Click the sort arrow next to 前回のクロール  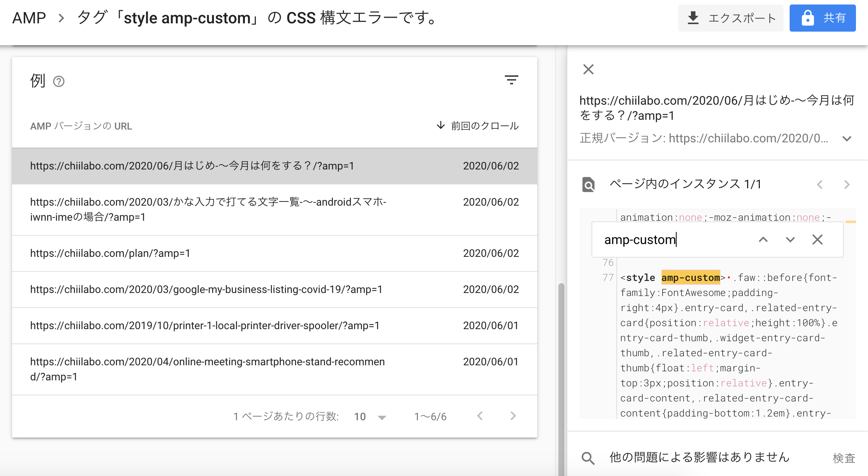tap(440, 126)
